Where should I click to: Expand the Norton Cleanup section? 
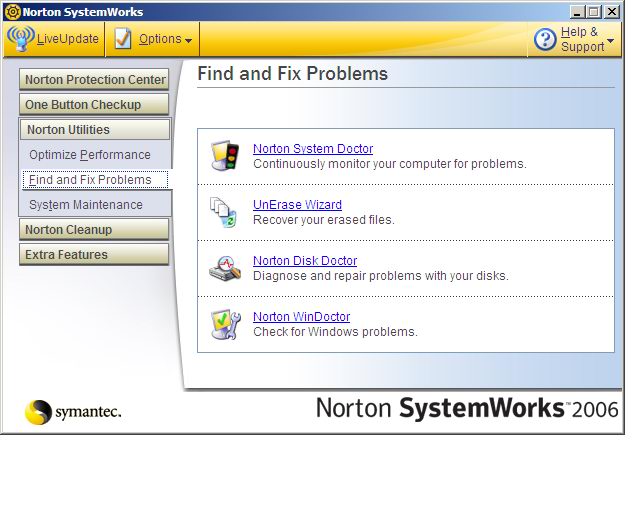pos(94,229)
